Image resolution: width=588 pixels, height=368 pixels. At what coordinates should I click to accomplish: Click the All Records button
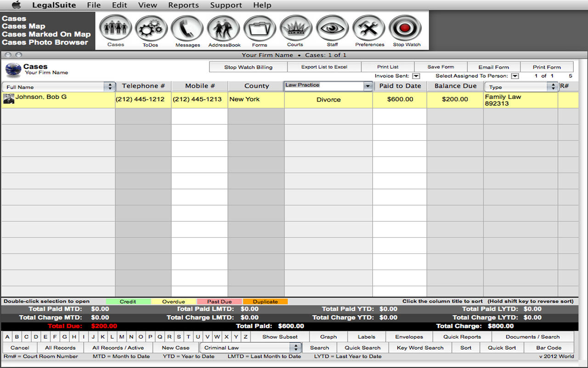pyautogui.click(x=60, y=348)
